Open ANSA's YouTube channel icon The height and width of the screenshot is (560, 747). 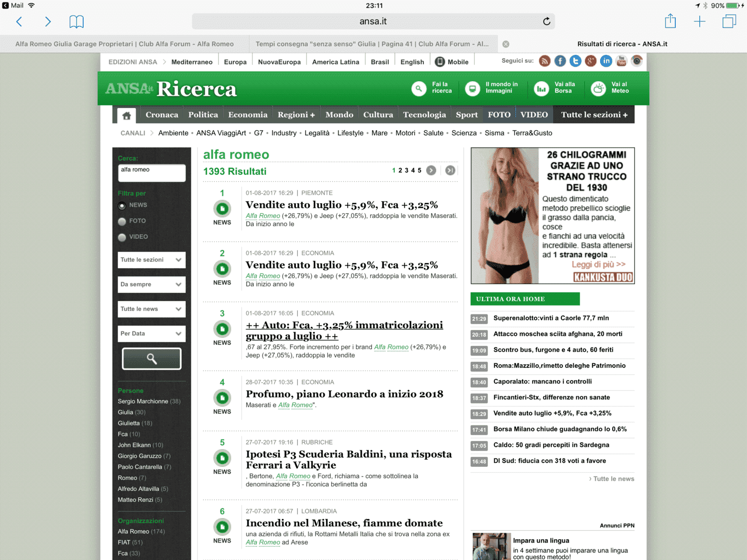coord(622,61)
